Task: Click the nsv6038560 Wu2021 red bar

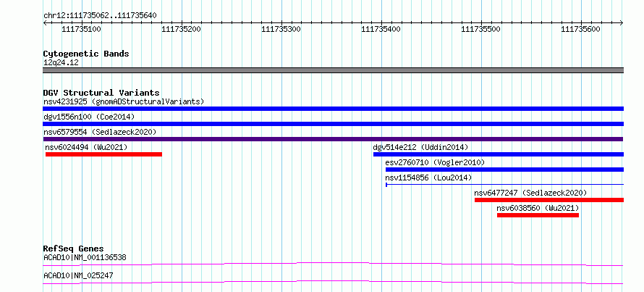Action: point(538,215)
